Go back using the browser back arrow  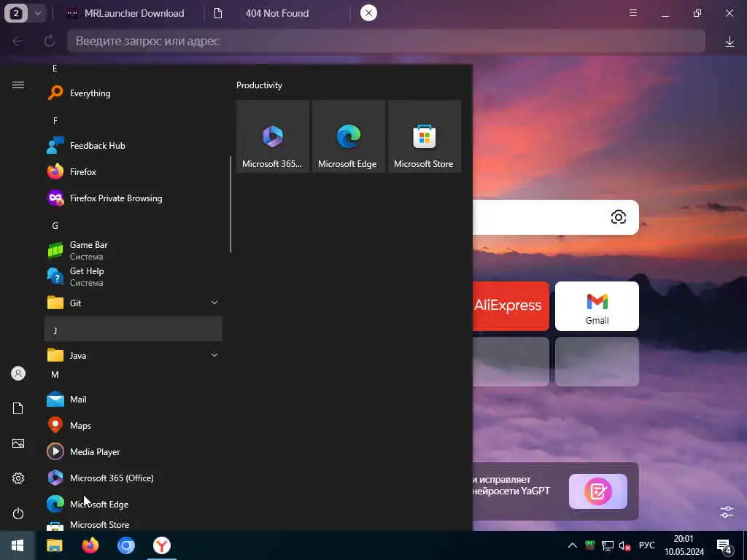(18, 41)
